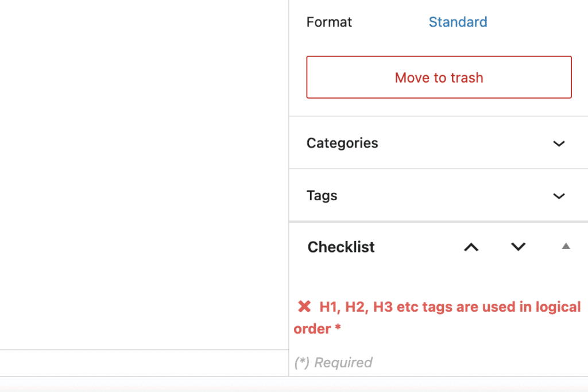The height and width of the screenshot is (392, 588).
Task: Select the Tags panel chevron icon
Action: (559, 196)
